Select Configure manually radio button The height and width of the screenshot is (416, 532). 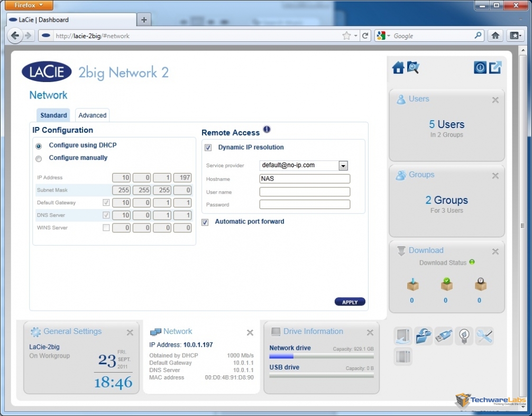coord(39,159)
